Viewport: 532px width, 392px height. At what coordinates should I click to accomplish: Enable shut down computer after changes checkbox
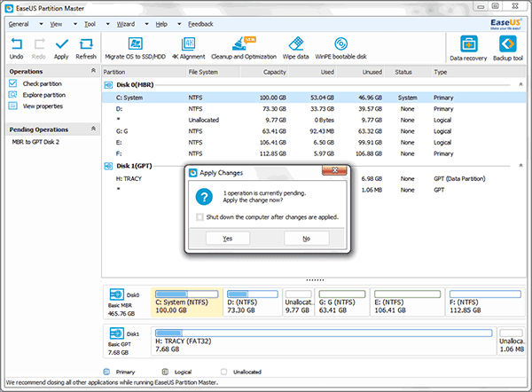[x=199, y=217]
